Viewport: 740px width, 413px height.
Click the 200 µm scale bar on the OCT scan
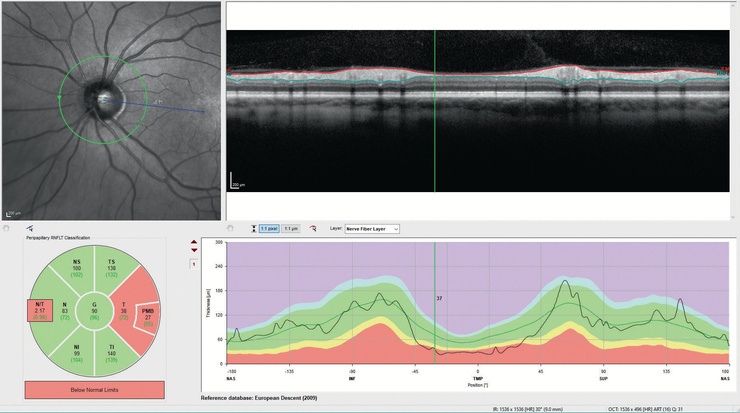point(238,181)
